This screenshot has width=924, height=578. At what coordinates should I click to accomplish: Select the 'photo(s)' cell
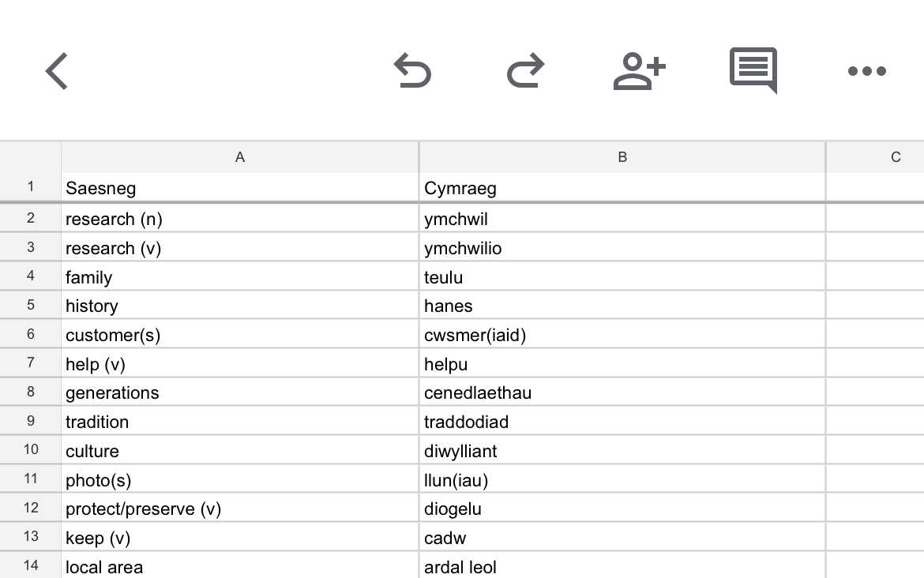(x=240, y=479)
